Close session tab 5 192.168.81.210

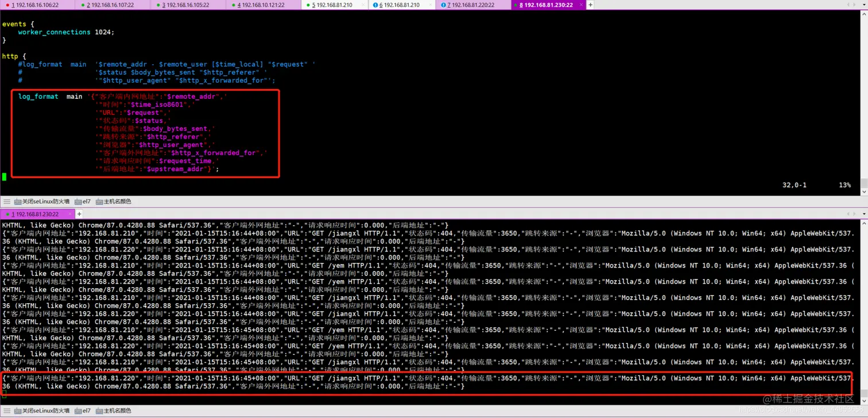pos(363,5)
